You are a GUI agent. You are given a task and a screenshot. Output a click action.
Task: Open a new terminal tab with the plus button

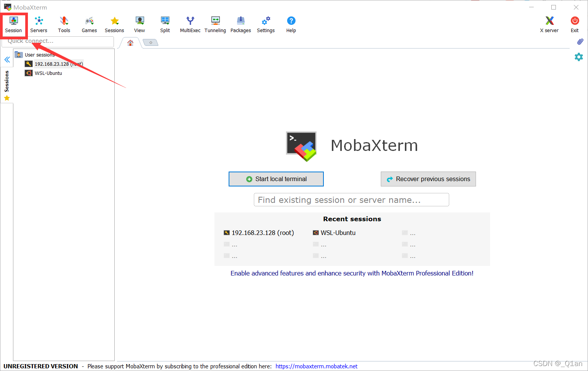tap(150, 42)
